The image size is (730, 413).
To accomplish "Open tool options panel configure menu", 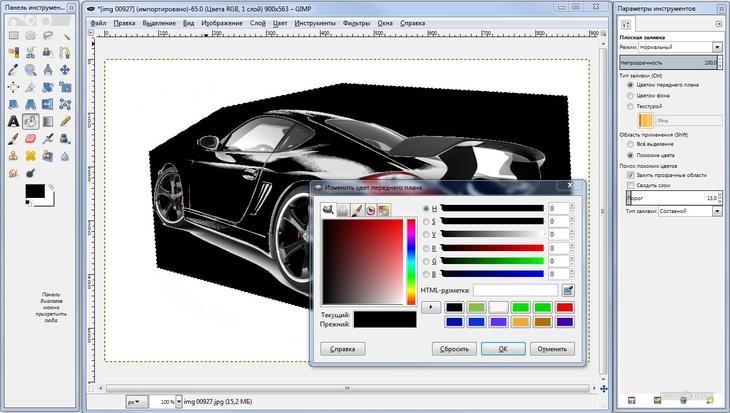I will point(719,24).
